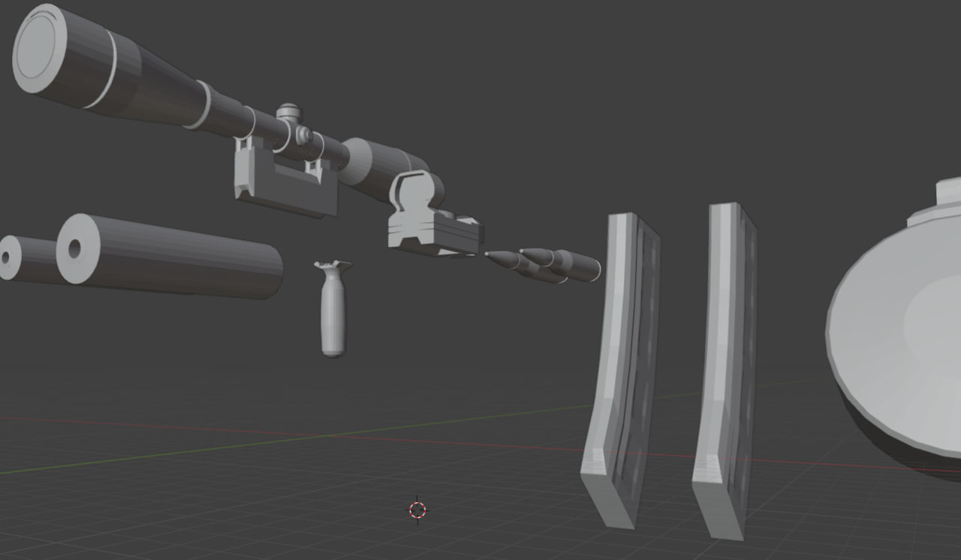Select the vertical foregrip model

pos(333,308)
